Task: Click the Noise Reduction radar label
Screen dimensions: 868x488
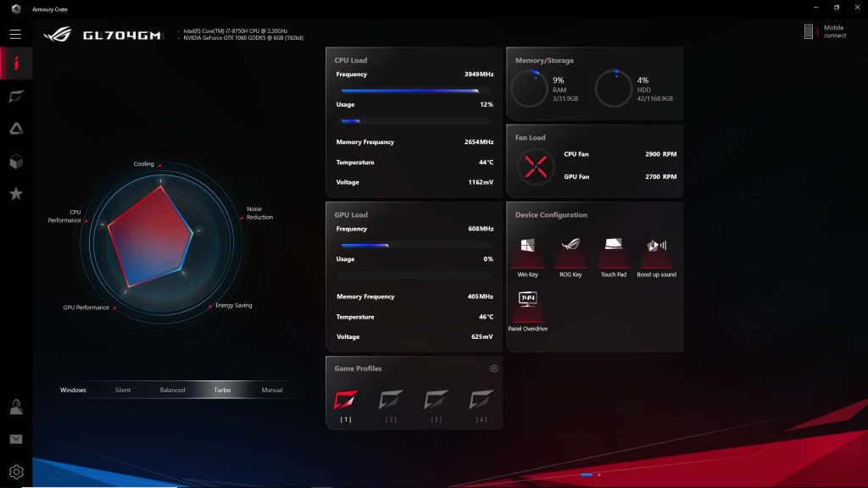Action: (x=259, y=213)
